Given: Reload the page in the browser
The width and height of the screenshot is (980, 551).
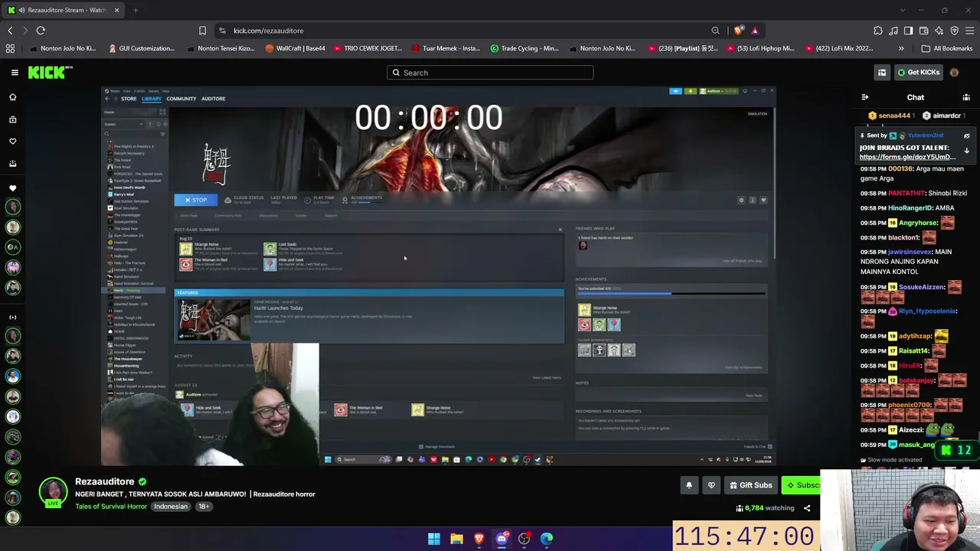Looking at the screenshot, I should (x=41, y=31).
